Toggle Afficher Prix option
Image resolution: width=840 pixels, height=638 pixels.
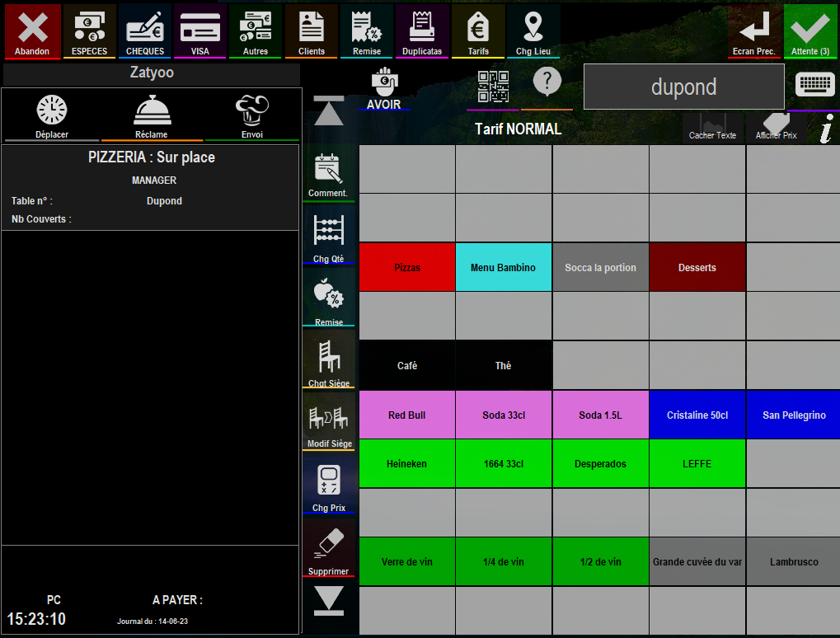tap(777, 127)
